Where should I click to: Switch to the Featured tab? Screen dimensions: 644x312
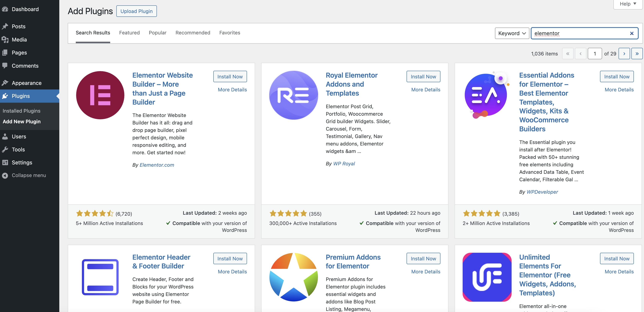tap(129, 33)
